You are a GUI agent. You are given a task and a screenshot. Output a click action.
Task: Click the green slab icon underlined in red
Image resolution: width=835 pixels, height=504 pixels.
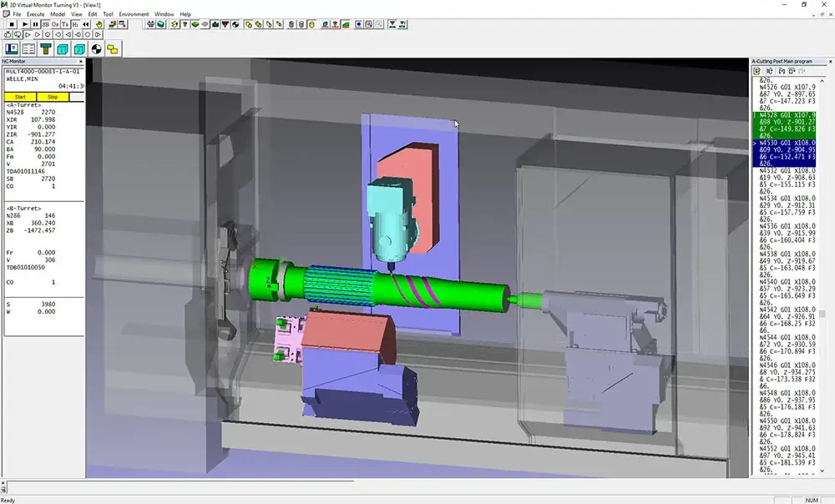(x=347, y=24)
